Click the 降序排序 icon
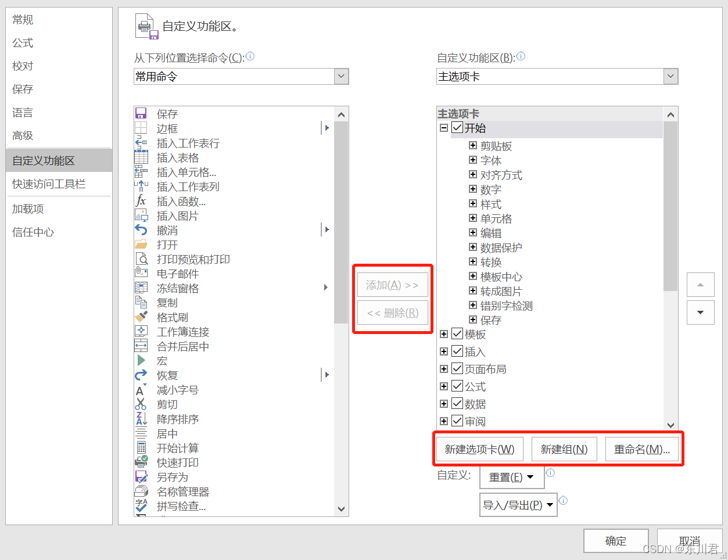The width and height of the screenshot is (728, 560). click(x=141, y=418)
